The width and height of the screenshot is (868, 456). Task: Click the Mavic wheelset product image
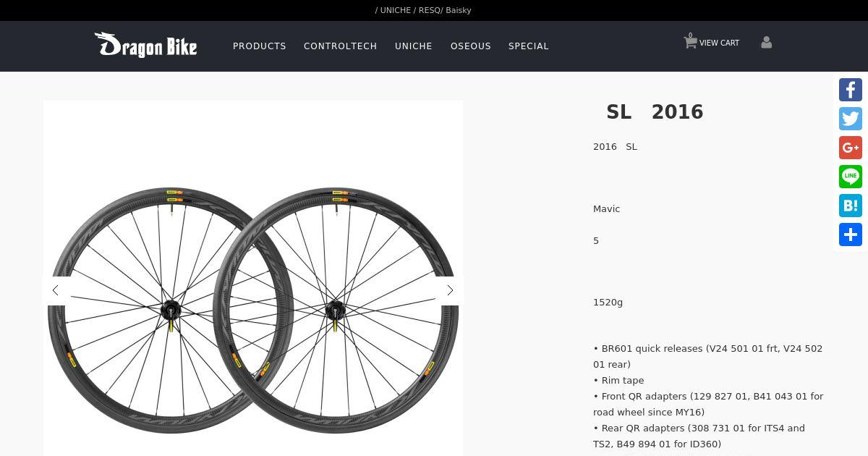(253, 311)
